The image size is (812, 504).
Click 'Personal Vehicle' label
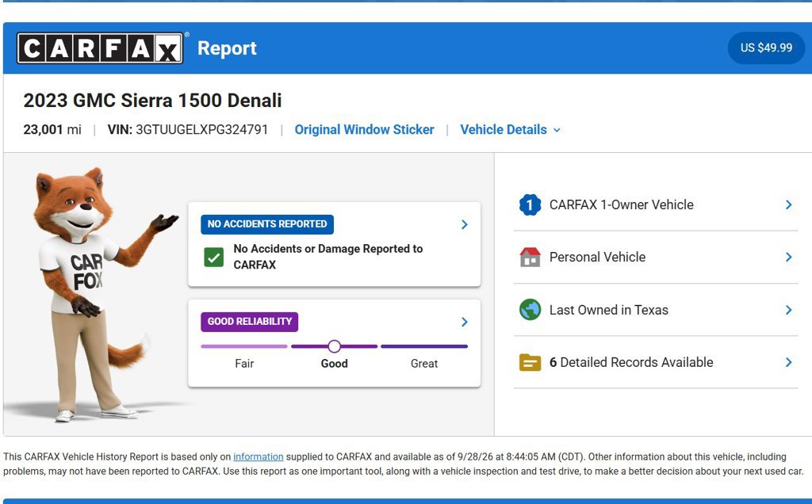point(597,258)
